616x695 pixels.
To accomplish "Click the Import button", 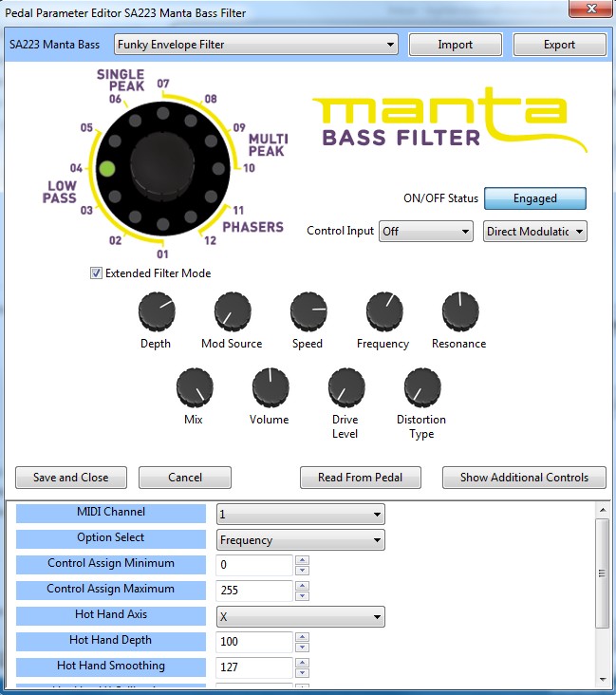I will (456, 45).
